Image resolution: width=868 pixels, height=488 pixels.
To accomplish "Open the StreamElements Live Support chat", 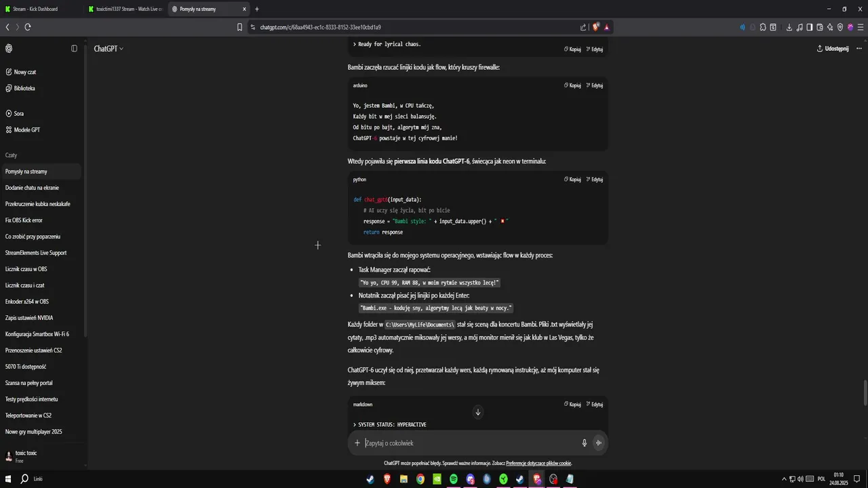I will [41, 253].
